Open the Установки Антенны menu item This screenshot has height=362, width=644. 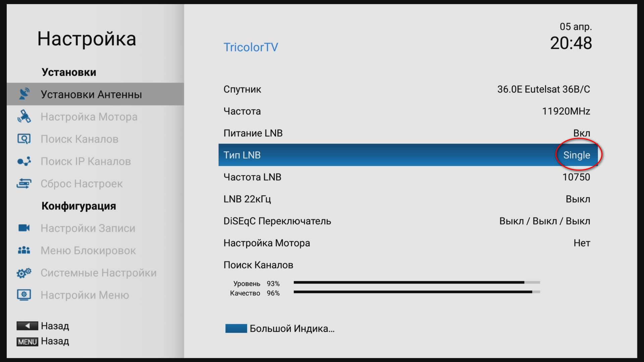[x=95, y=94]
